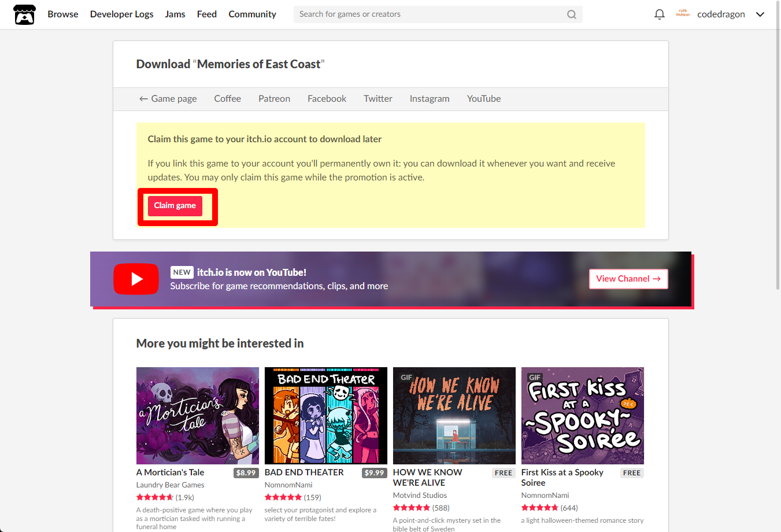The width and height of the screenshot is (781, 532).
Task: Open the Facebook link
Action: coord(327,99)
